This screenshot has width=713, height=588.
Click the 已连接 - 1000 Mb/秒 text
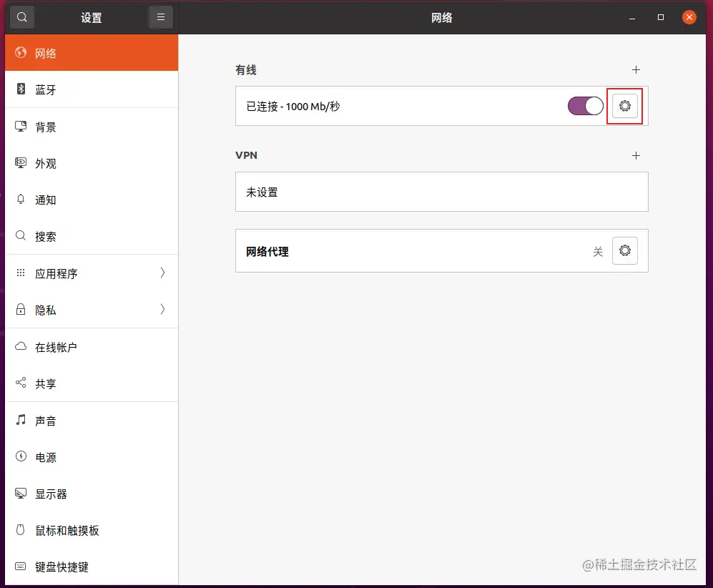(x=292, y=107)
